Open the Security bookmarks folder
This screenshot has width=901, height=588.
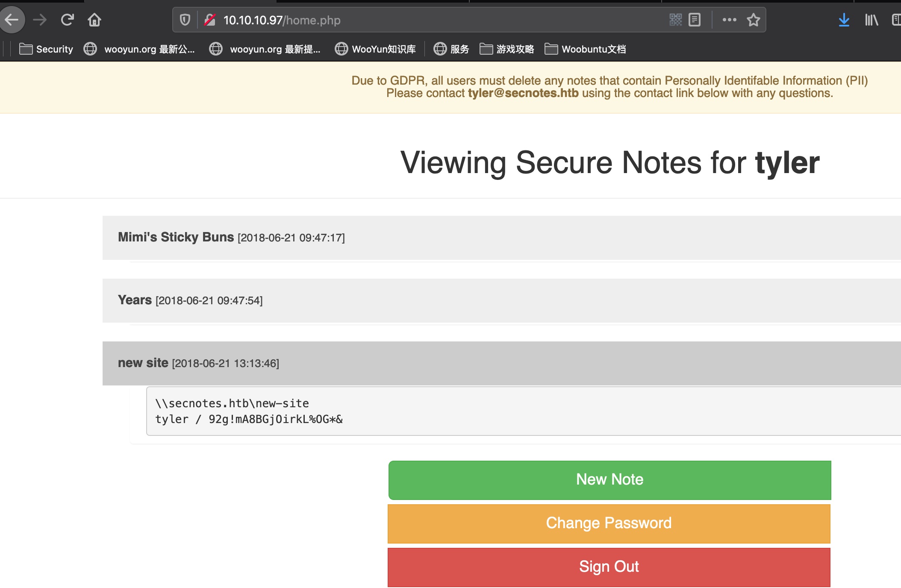coord(46,49)
